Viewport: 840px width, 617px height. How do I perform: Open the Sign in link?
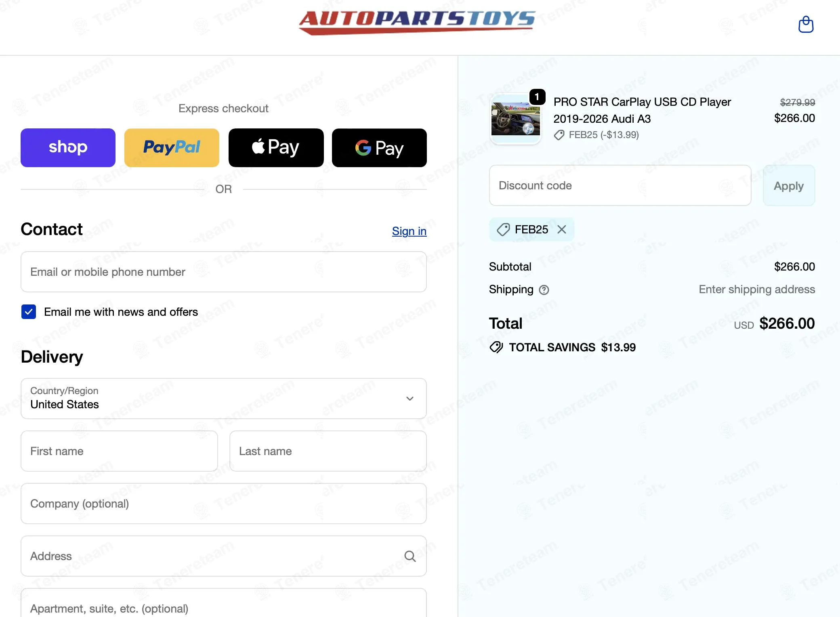tap(409, 231)
